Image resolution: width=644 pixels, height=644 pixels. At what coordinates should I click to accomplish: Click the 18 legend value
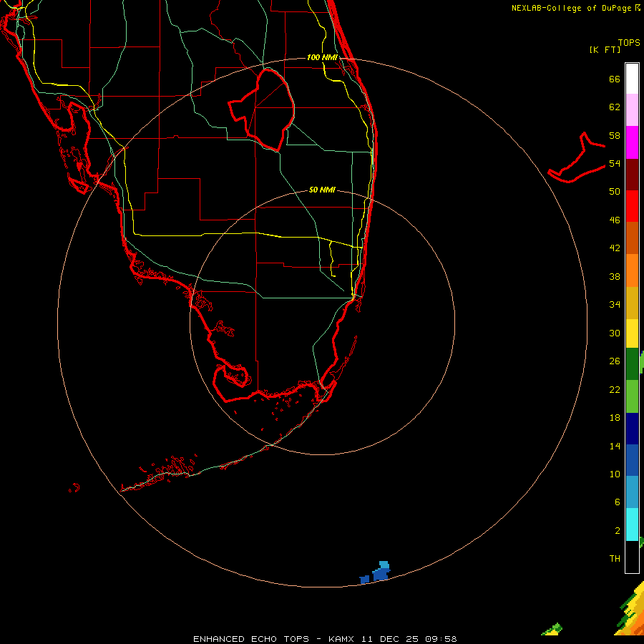[615, 418]
